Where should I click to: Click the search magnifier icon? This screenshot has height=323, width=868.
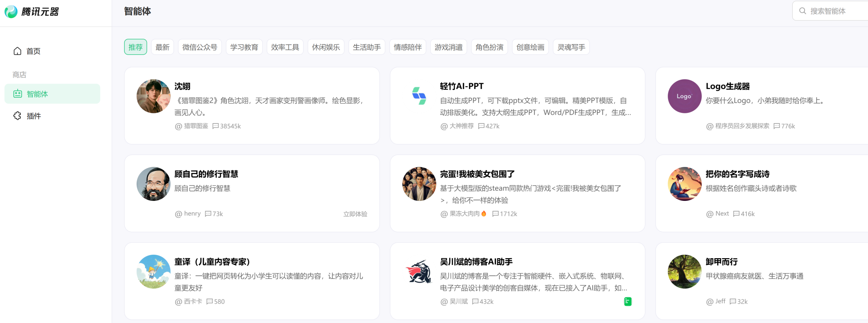click(x=803, y=11)
